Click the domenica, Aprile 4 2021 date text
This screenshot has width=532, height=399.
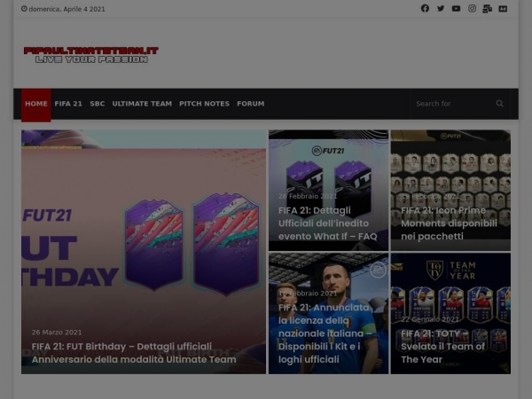66,9
